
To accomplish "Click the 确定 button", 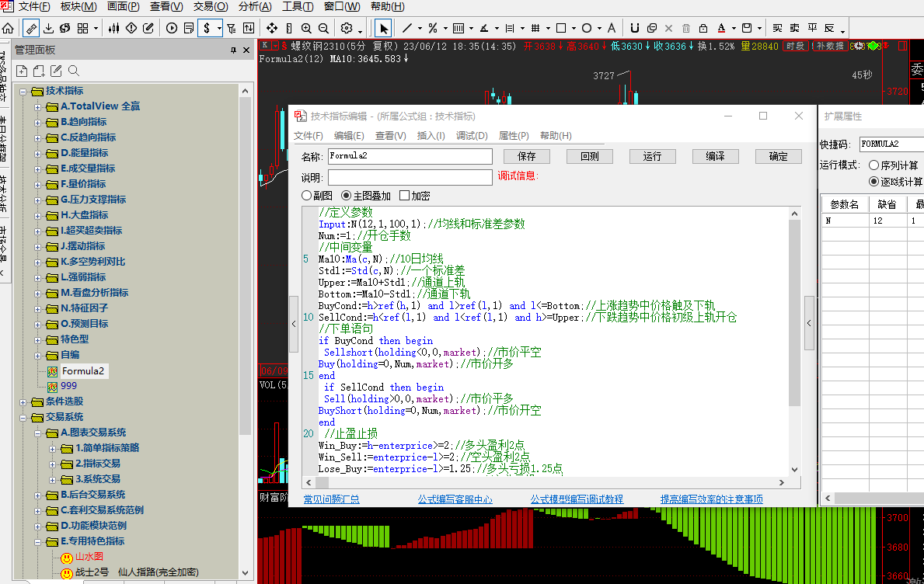I will click(779, 156).
